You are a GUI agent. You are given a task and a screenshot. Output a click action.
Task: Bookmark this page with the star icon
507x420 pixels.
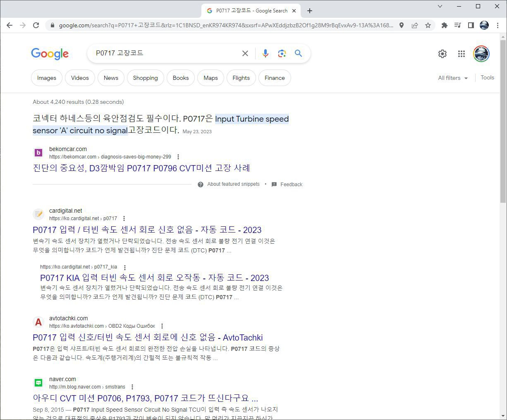428,25
